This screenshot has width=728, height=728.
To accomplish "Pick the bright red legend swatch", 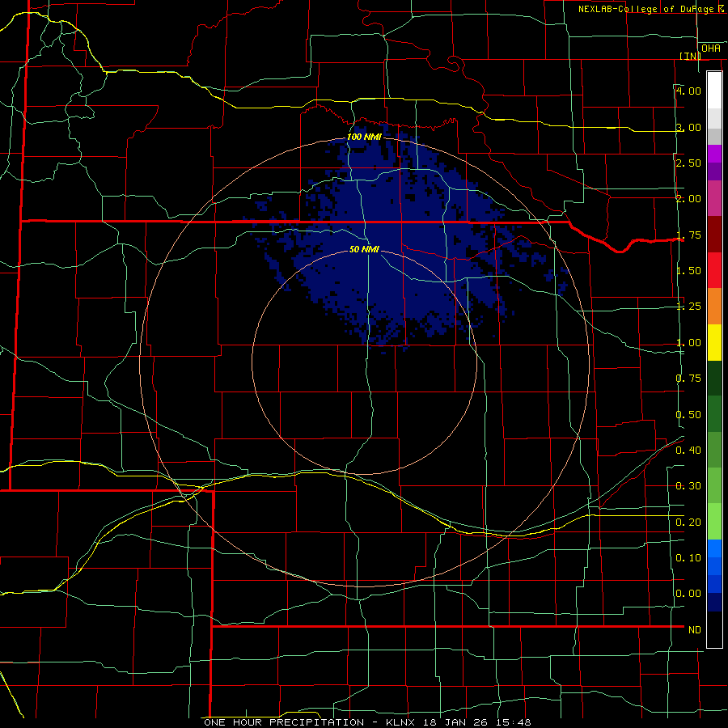I will pyautogui.click(x=714, y=270).
